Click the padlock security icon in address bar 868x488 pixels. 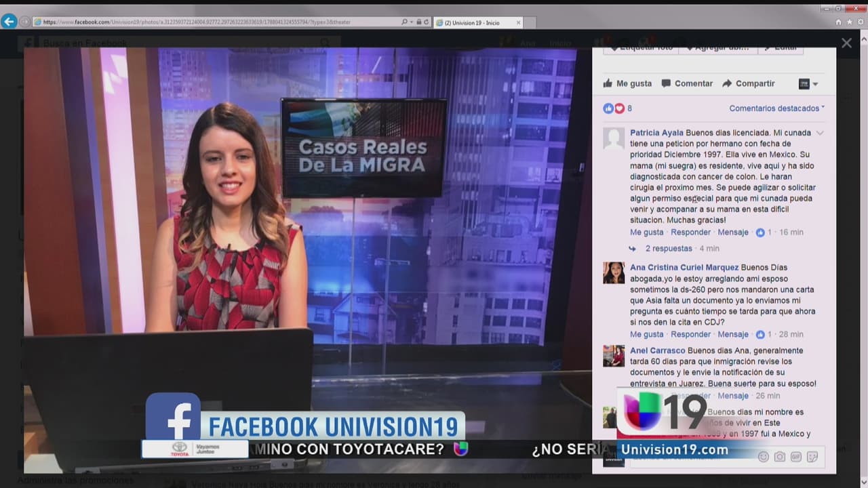coord(418,22)
